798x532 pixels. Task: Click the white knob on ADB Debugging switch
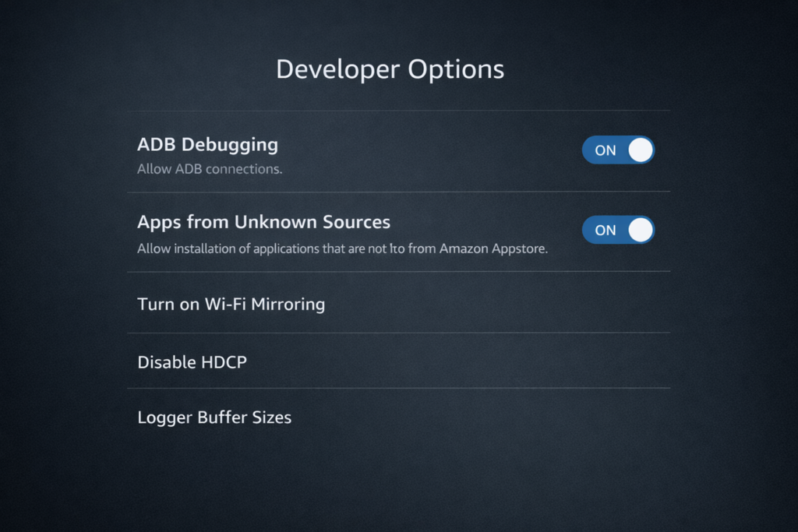(641, 150)
